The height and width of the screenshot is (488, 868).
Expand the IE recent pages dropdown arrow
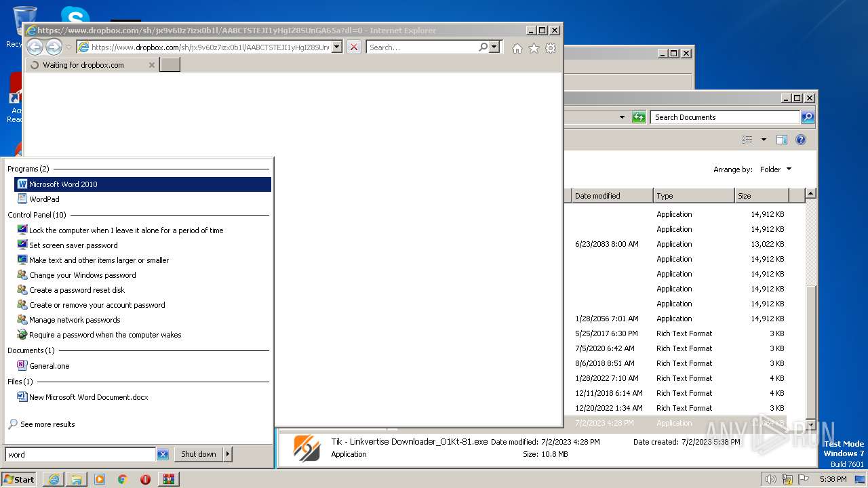68,47
